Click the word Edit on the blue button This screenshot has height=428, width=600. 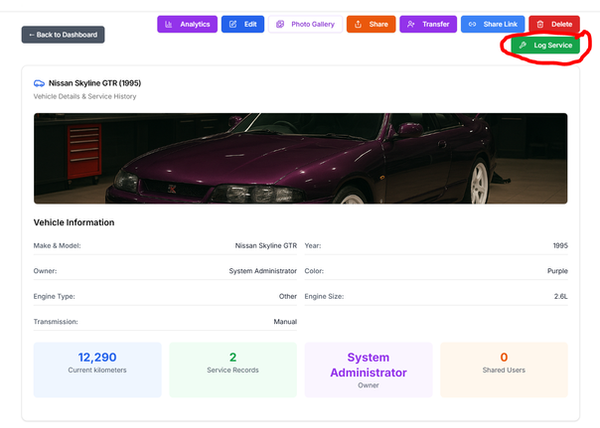(x=250, y=24)
